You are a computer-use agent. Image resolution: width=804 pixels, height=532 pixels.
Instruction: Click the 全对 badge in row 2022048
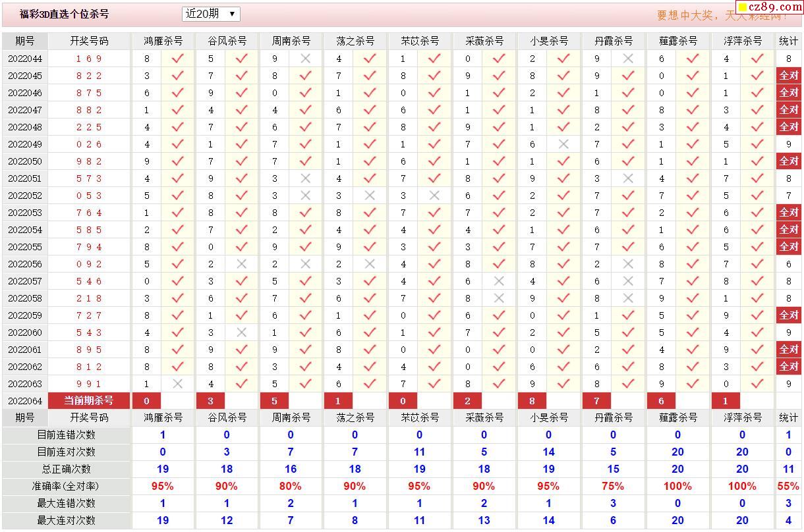click(789, 127)
